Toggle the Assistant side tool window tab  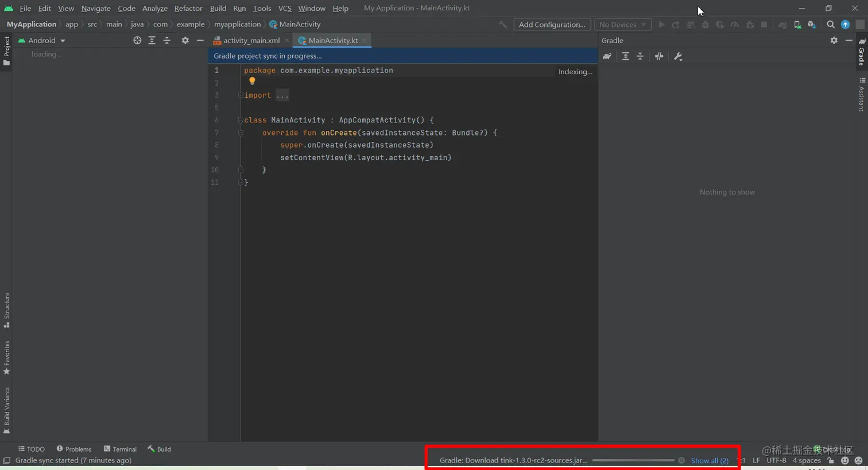point(862,94)
